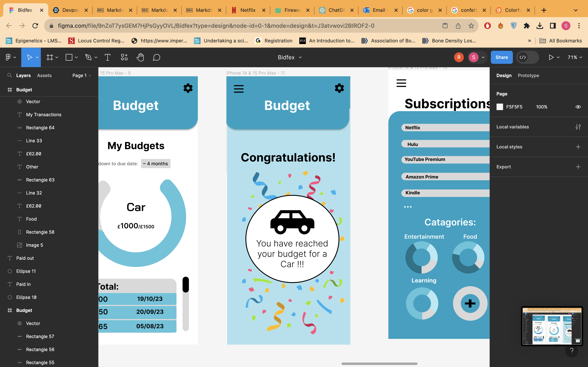Switch to the Prototype tab

point(528,75)
